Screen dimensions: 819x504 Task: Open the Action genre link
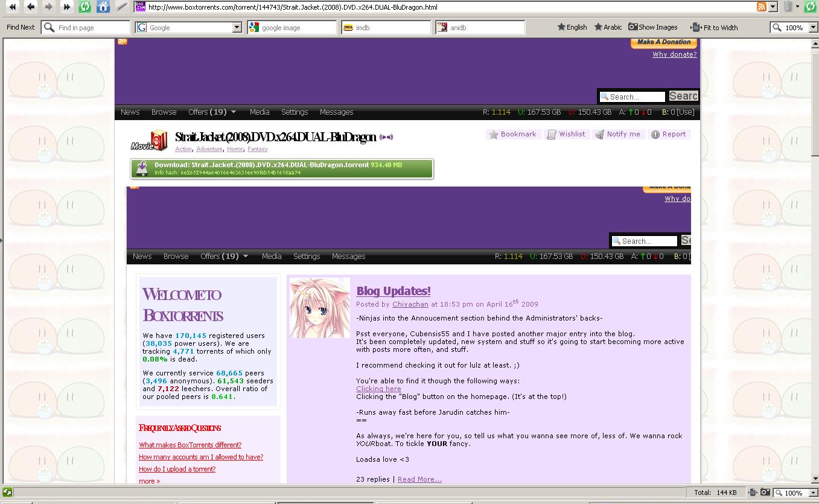(x=183, y=149)
